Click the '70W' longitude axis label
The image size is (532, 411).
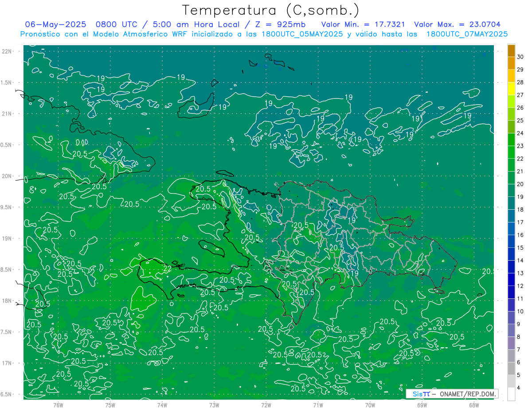click(x=370, y=405)
